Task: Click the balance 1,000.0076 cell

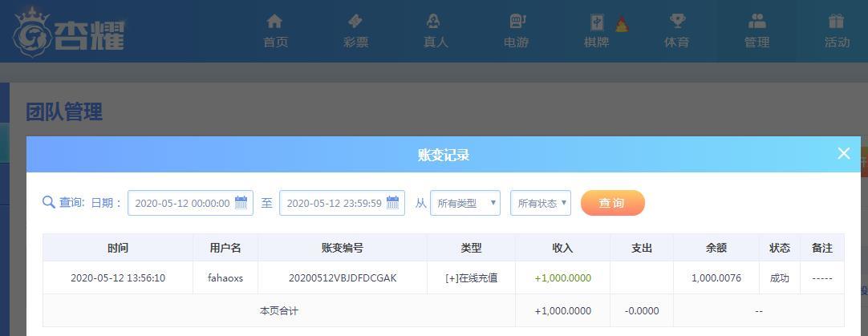Action: [x=716, y=278]
